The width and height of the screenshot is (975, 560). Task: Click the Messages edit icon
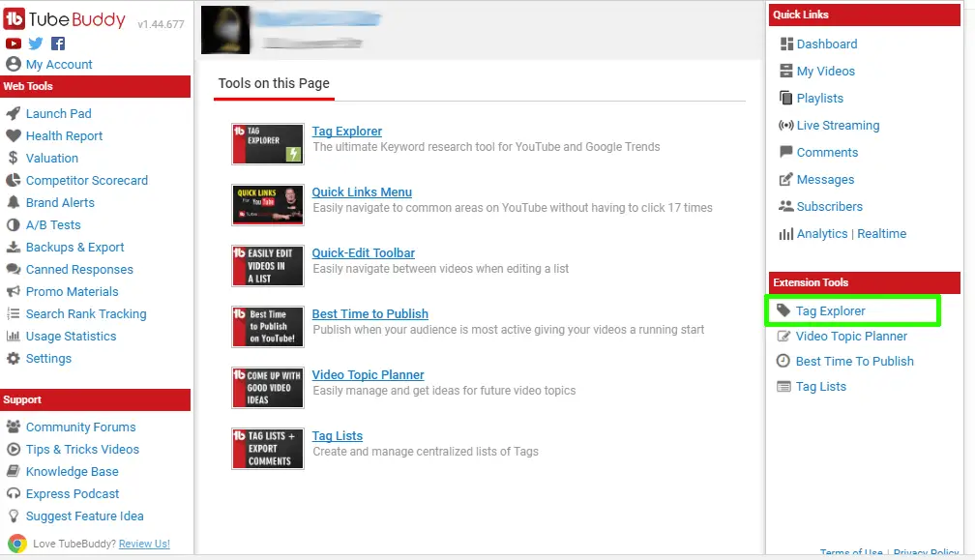786,180
